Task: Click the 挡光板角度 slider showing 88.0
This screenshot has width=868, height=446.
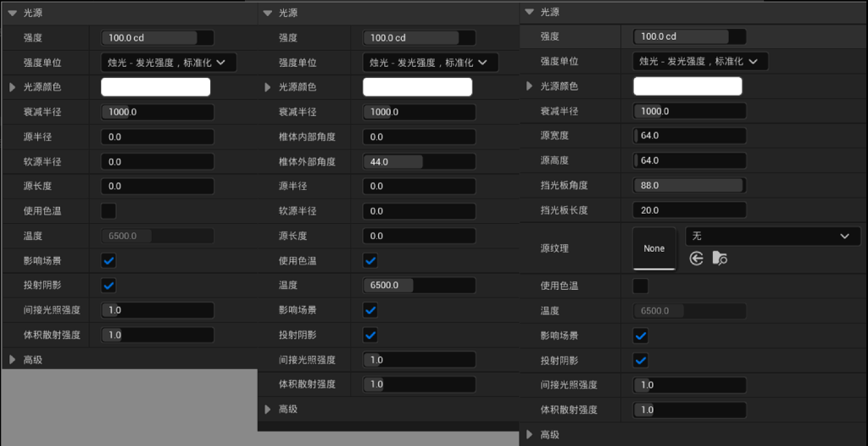Action: (x=689, y=186)
